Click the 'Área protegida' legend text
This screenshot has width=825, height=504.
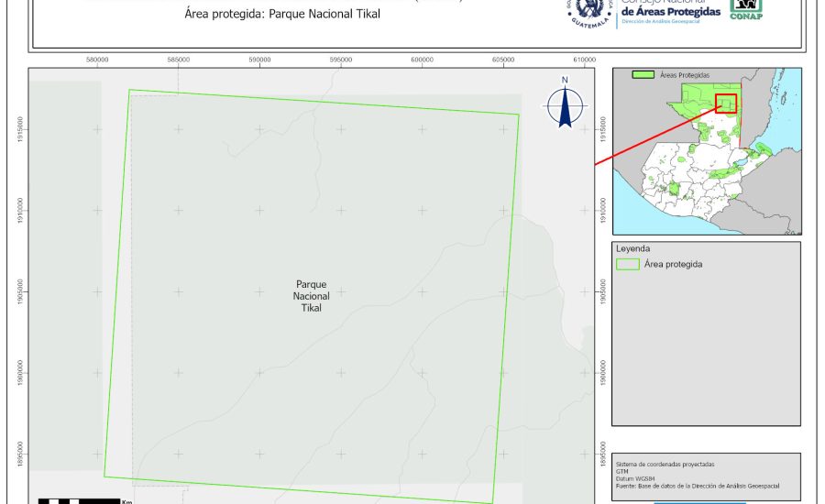pyautogui.click(x=673, y=264)
